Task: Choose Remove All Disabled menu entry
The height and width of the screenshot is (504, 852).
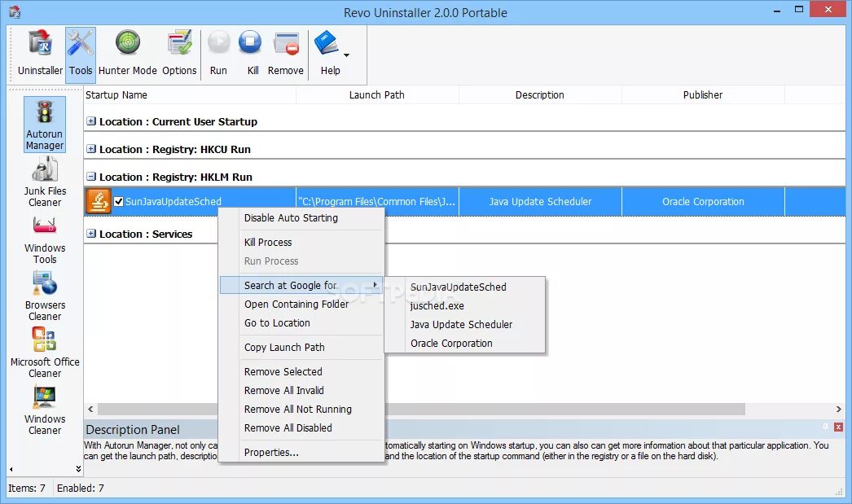Action: (301, 428)
